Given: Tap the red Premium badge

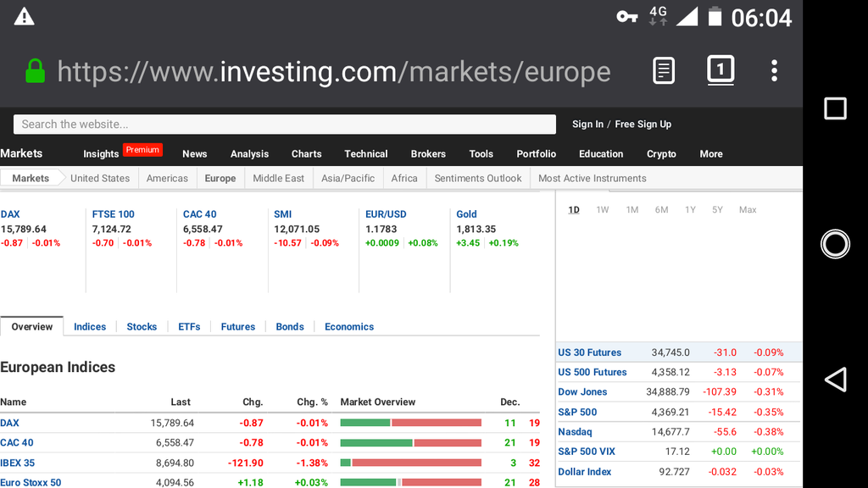Looking at the screenshot, I should [x=142, y=150].
